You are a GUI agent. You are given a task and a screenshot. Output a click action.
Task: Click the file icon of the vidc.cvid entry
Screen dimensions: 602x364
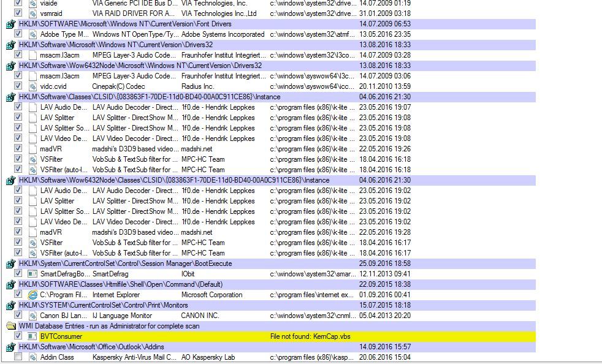pyautogui.click(x=32, y=86)
